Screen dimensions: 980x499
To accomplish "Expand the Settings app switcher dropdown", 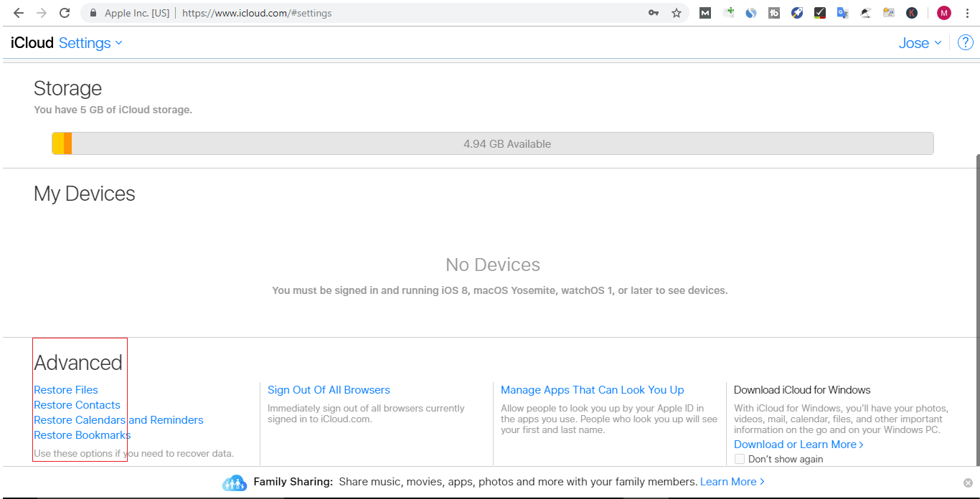I will [x=90, y=43].
